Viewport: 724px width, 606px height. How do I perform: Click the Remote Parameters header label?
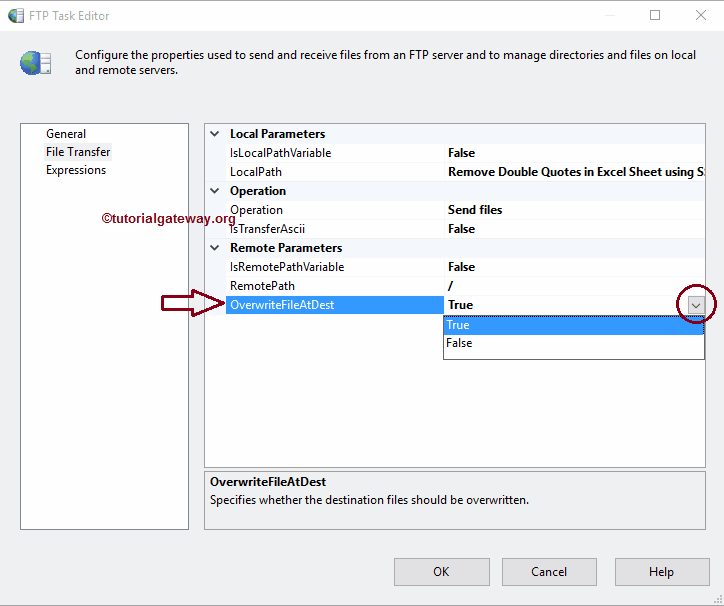coord(286,248)
